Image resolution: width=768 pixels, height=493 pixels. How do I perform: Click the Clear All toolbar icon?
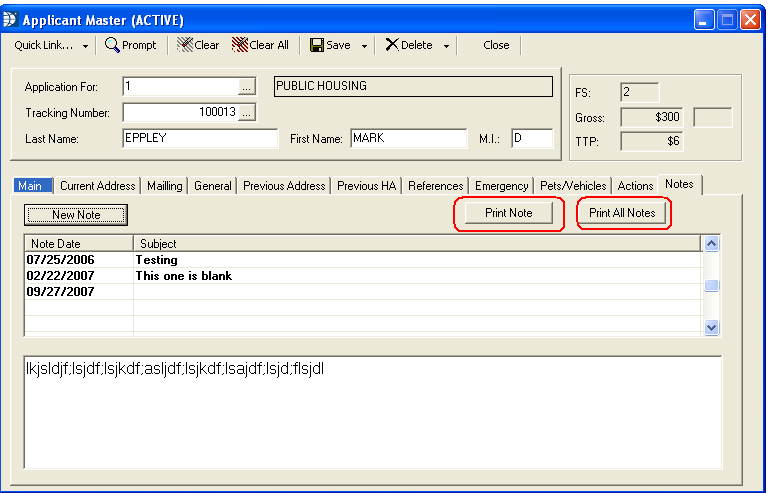(x=240, y=45)
